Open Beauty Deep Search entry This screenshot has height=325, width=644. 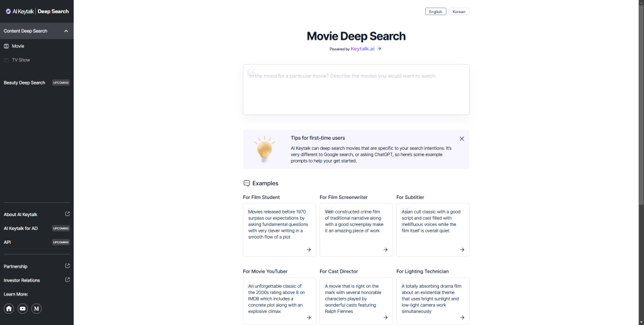tap(25, 83)
